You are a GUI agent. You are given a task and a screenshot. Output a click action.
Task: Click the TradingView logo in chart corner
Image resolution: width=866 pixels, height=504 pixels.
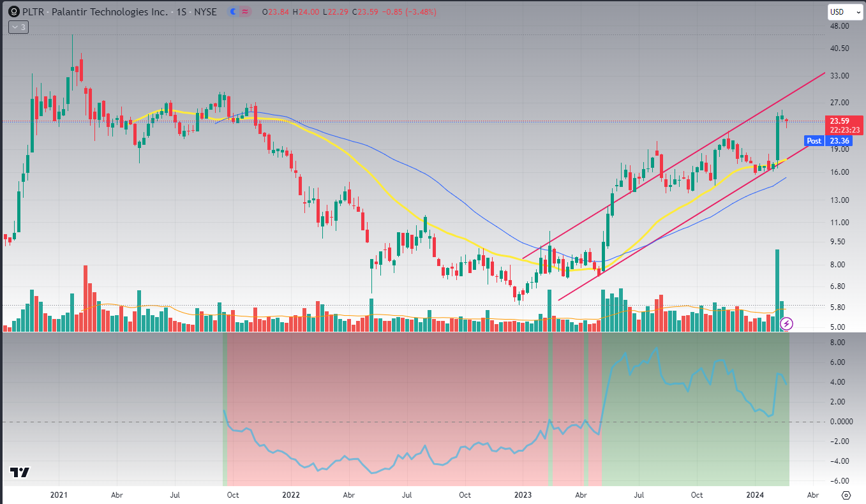[x=20, y=473]
